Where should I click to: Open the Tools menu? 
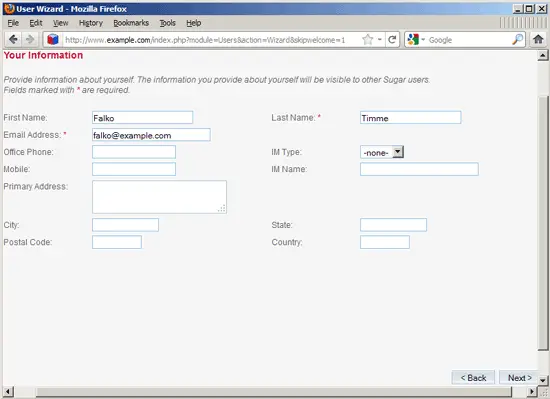[167, 23]
